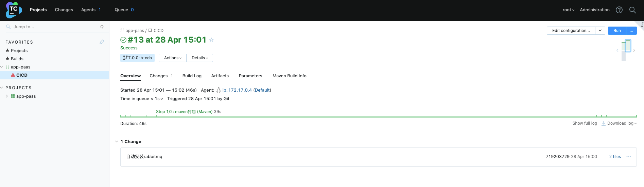Click the star icon beside Builds favorite
The height and width of the screenshot is (187, 644).
(x=7, y=59)
